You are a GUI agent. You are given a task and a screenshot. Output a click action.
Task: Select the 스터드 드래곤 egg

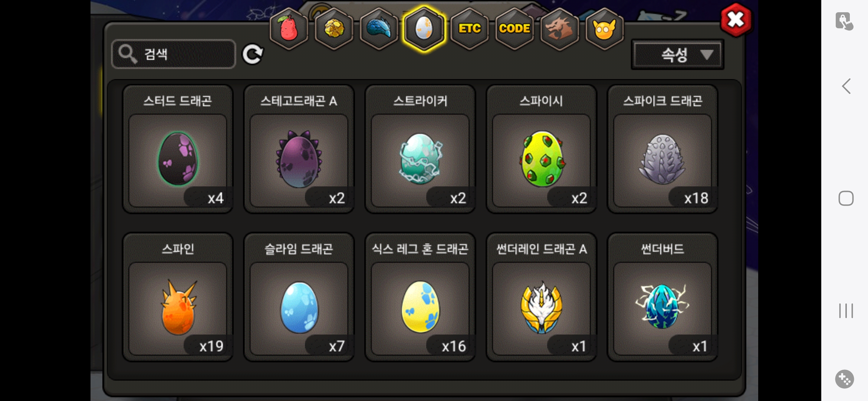tap(178, 149)
